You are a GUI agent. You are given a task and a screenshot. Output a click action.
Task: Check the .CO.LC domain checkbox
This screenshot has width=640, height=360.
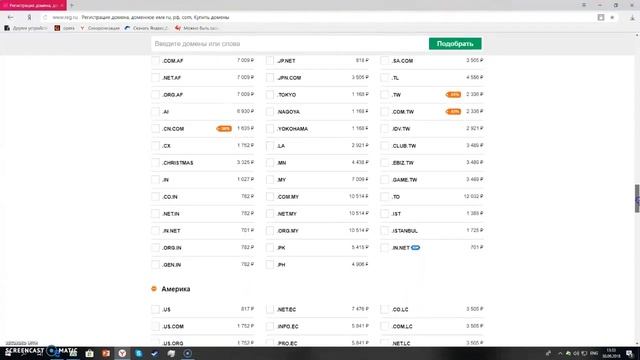(x=384, y=309)
